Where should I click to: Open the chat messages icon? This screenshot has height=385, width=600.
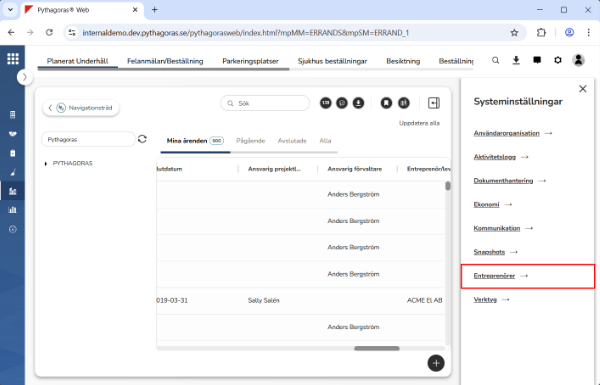[x=537, y=60]
